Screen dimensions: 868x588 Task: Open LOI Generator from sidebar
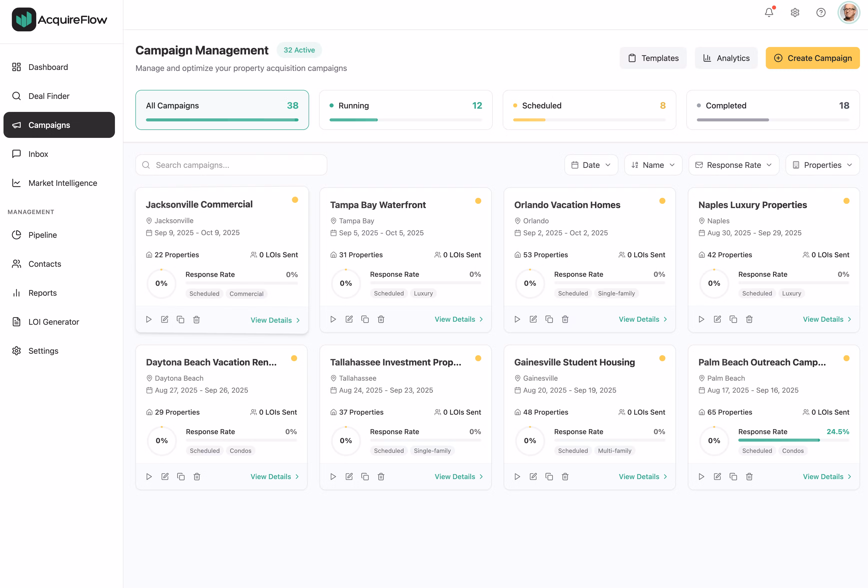tap(53, 322)
